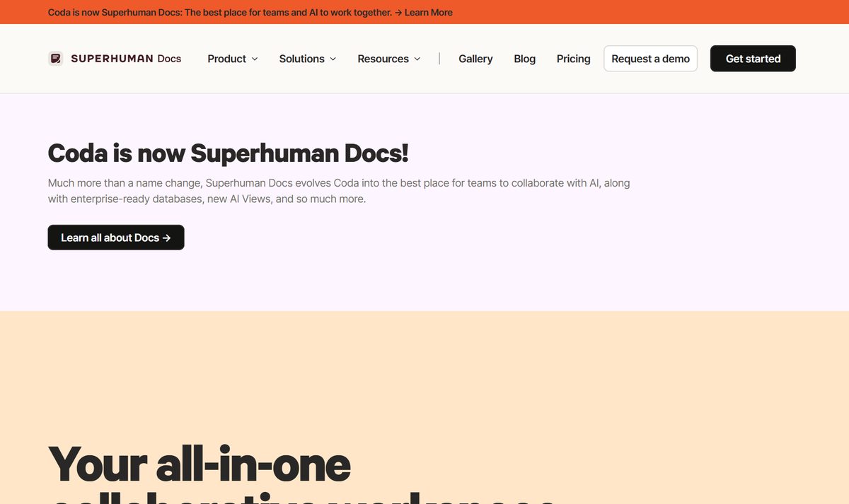Navigate to the Pricing page
Viewport: 849px width, 504px height.
[573, 59]
